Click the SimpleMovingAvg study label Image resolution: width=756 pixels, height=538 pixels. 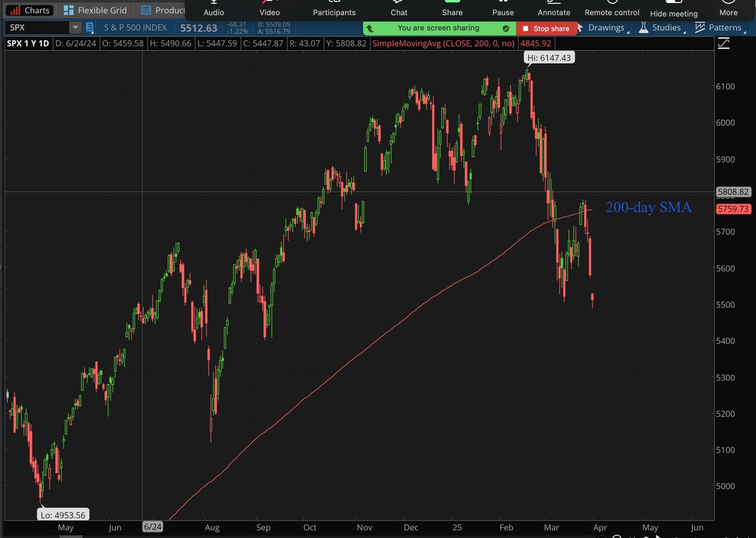point(444,43)
